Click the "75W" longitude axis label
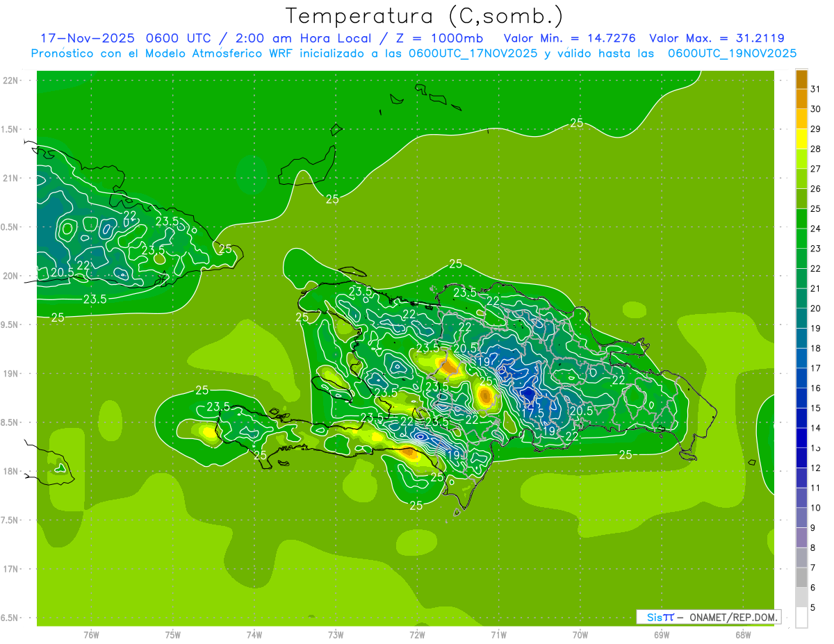 pos(172,635)
